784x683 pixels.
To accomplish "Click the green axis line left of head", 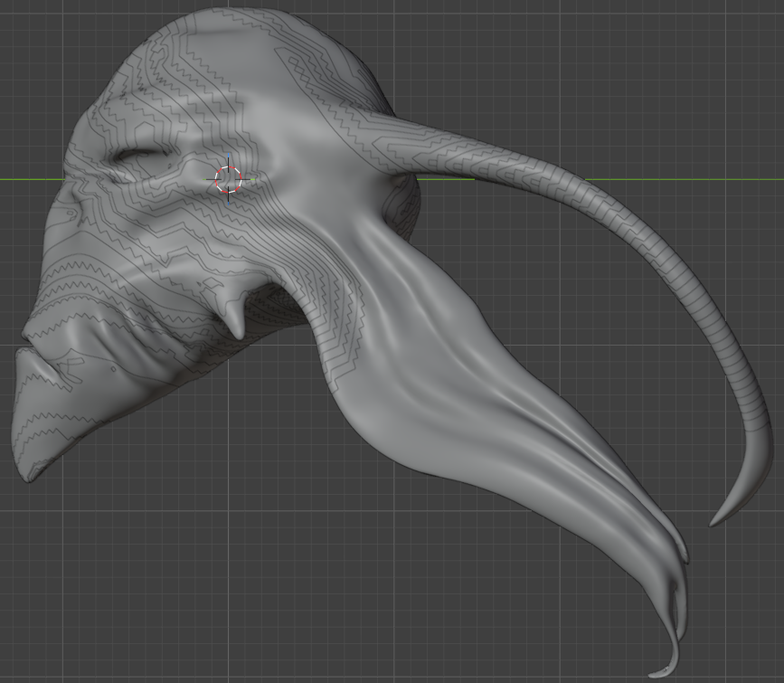I will [32, 179].
